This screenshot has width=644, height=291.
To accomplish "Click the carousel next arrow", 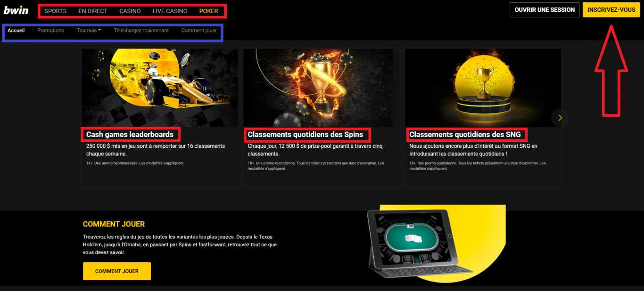I will (x=560, y=118).
